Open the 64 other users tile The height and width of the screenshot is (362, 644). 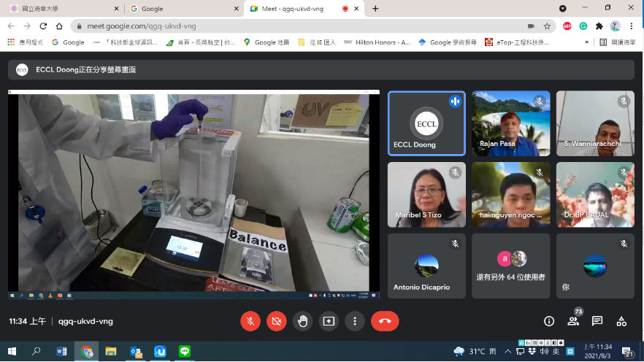coord(510,266)
